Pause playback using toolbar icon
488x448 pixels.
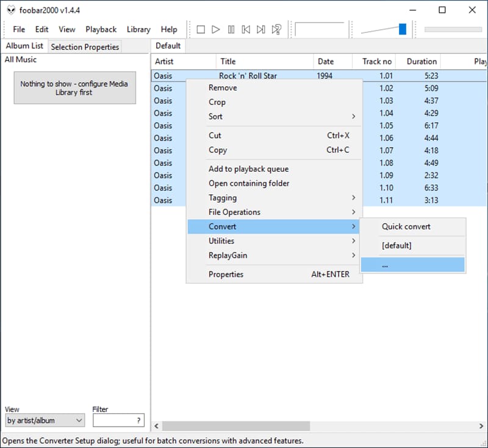[x=231, y=29]
